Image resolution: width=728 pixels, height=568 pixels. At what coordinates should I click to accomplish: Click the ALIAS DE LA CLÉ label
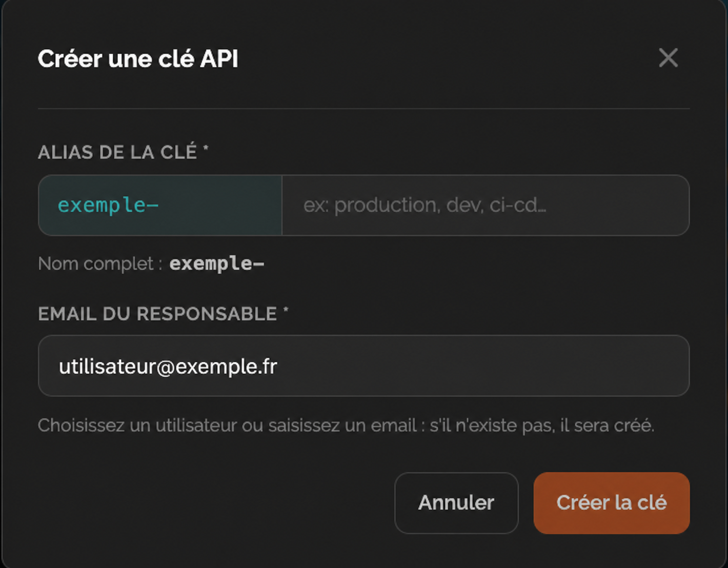tap(117, 152)
